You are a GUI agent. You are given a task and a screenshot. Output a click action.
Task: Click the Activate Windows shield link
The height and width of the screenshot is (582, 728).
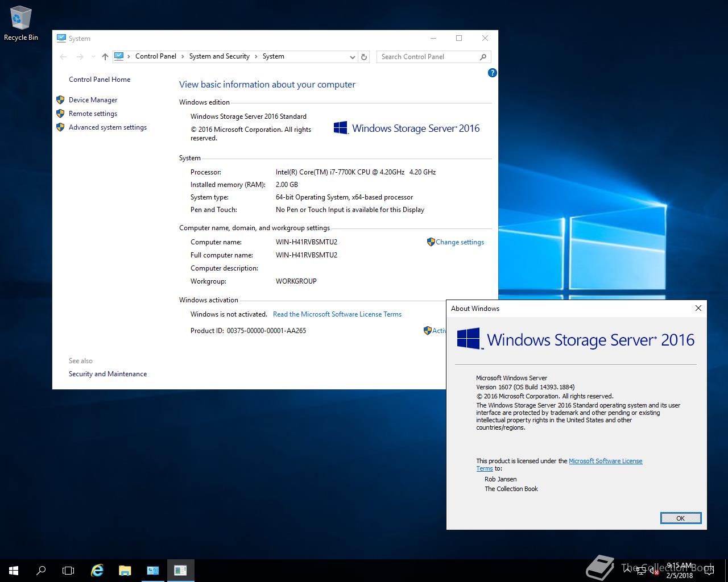[x=435, y=330]
